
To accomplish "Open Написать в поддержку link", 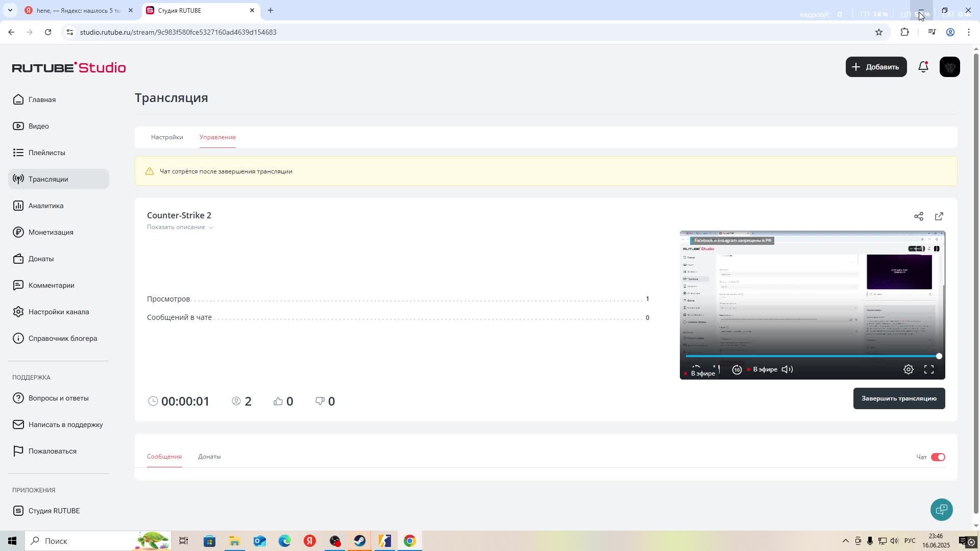I will [58, 424].
